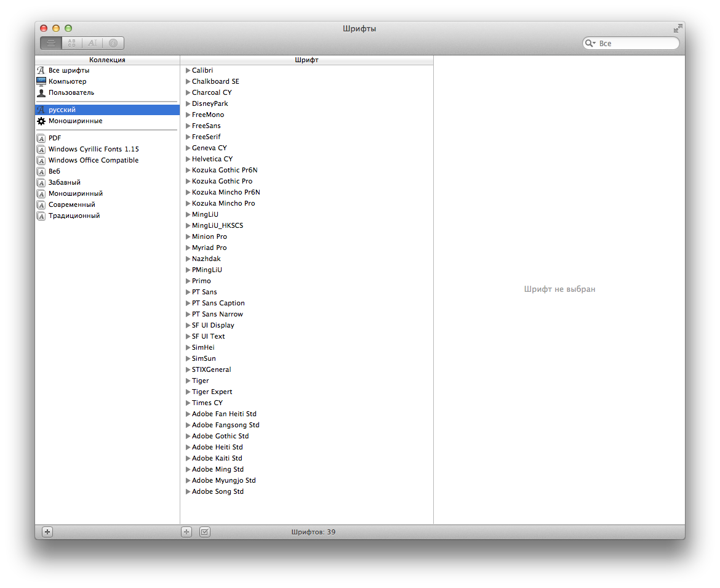Expand Helvetica CY font family
Screen dimensions: 720x588
click(188, 159)
